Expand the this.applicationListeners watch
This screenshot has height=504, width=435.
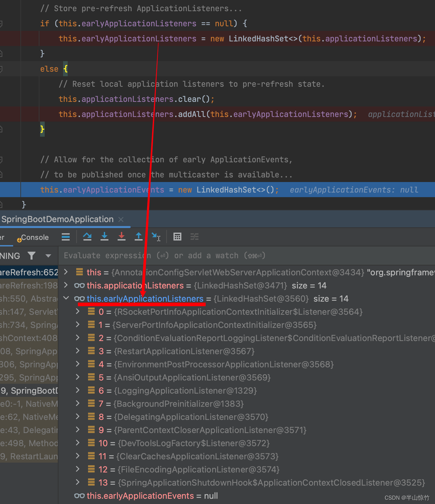(66, 285)
